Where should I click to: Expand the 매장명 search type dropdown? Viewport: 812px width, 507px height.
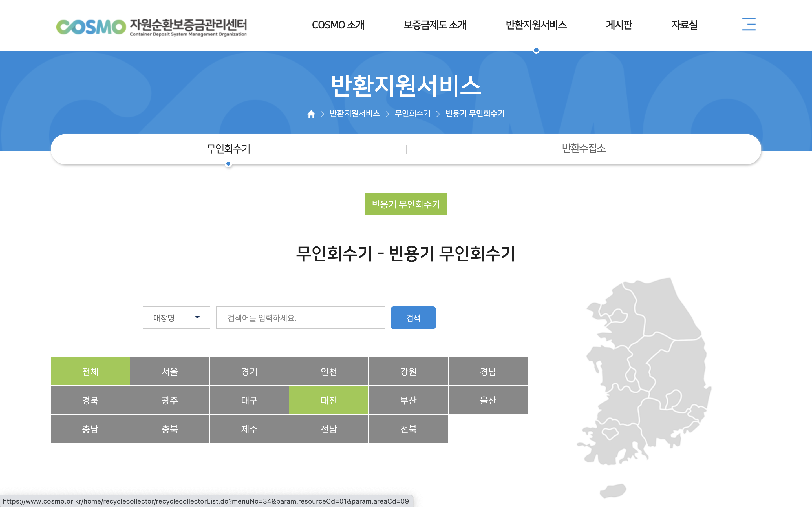coord(176,317)
